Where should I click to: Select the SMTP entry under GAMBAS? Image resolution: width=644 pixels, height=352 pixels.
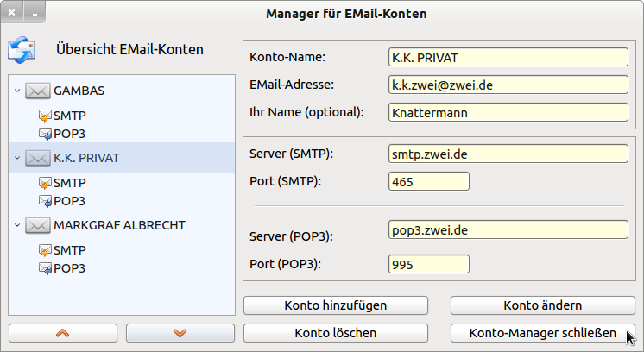coord(69,116)
